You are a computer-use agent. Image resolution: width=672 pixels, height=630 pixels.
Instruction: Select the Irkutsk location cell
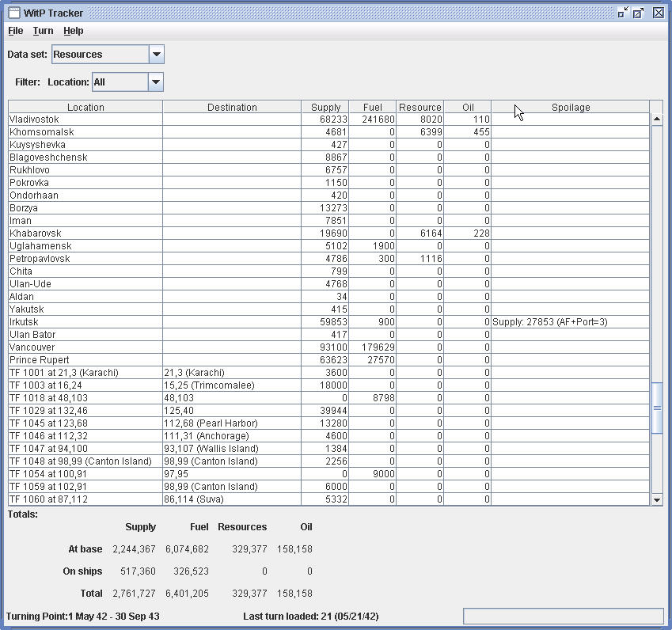85,322
